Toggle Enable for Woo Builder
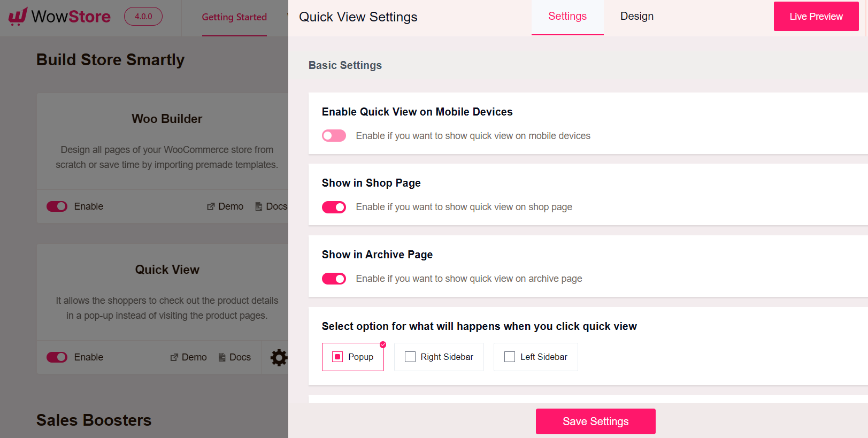868x438 pixels. [x=57, y=206]
